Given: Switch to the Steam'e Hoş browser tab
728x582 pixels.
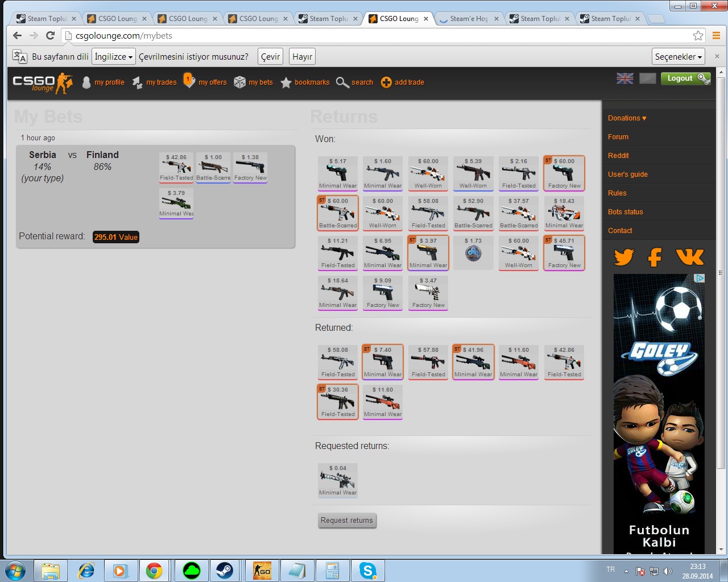Looking at the screenshot, I should point(469,19).
